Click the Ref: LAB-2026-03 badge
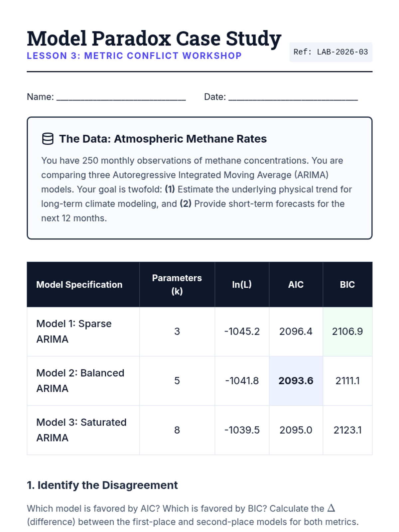Viewport: 399px width, 532px height. click(331, 52)
